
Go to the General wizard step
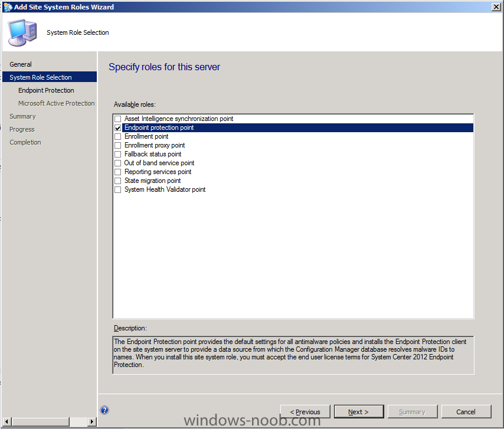pyautogui.click(x=21, y=64)
